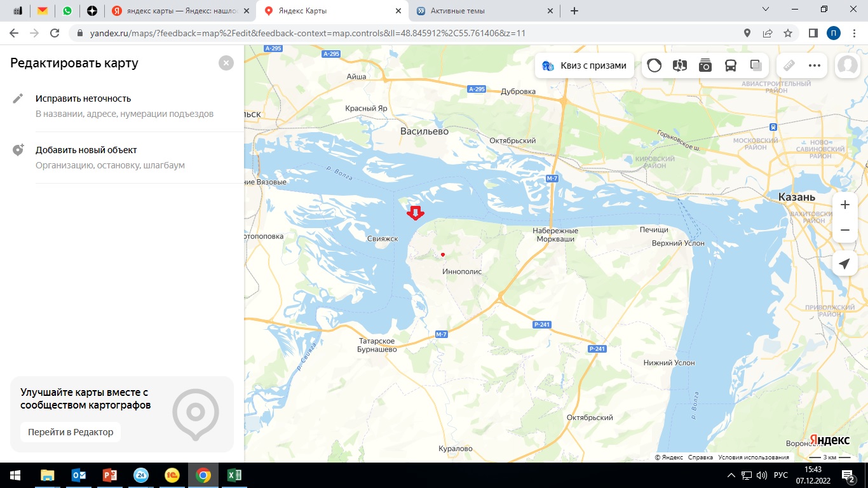The height and width of the screenshot is (488, 868).
Task: Open map layers switcher
Action: 756,65
